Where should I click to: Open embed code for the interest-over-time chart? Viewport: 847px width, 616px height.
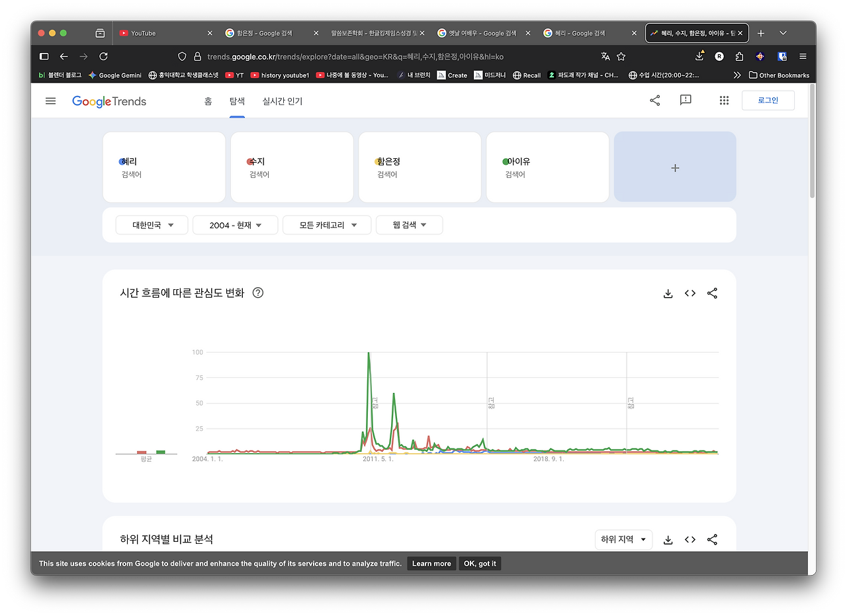(690, 293)
